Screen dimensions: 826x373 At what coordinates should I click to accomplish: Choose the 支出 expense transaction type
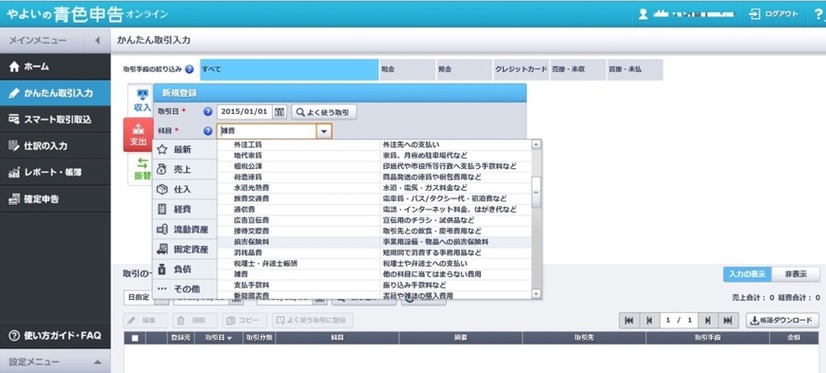click(x=138, y=135)
